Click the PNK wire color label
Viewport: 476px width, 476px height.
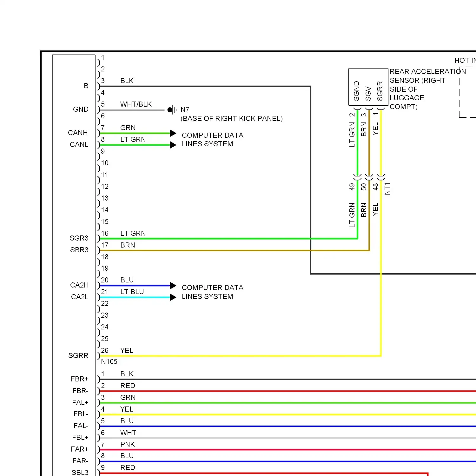click(128, 445)
